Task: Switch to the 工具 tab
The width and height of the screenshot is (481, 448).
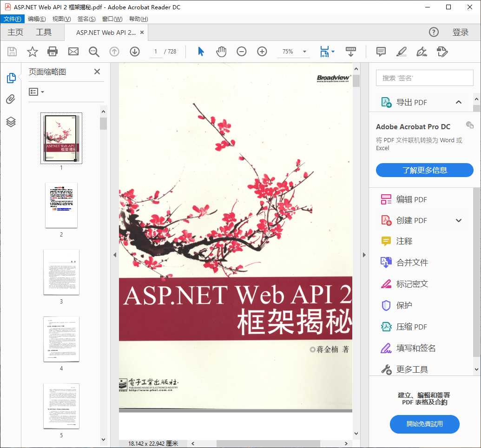Action: tap(45, 32)
